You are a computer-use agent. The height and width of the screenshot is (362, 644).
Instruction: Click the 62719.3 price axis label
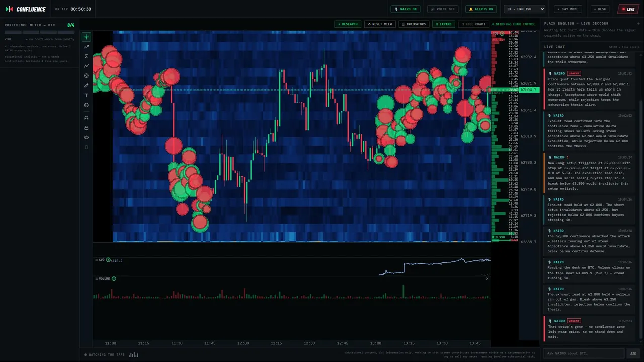coord(528,216)
